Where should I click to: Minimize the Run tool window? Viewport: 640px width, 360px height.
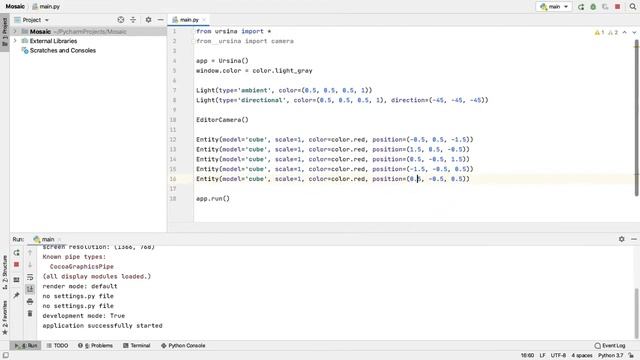[x=634, y=239]
